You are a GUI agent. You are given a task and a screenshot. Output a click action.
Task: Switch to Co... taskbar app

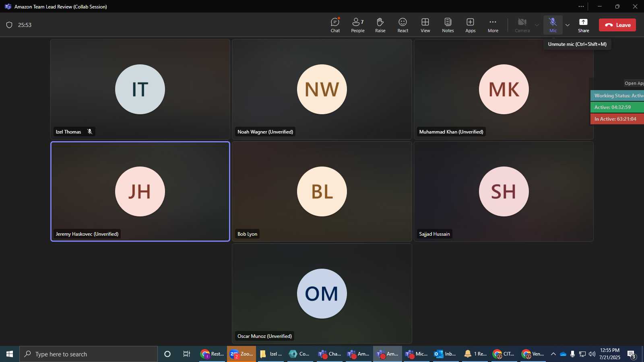(300, 354)
